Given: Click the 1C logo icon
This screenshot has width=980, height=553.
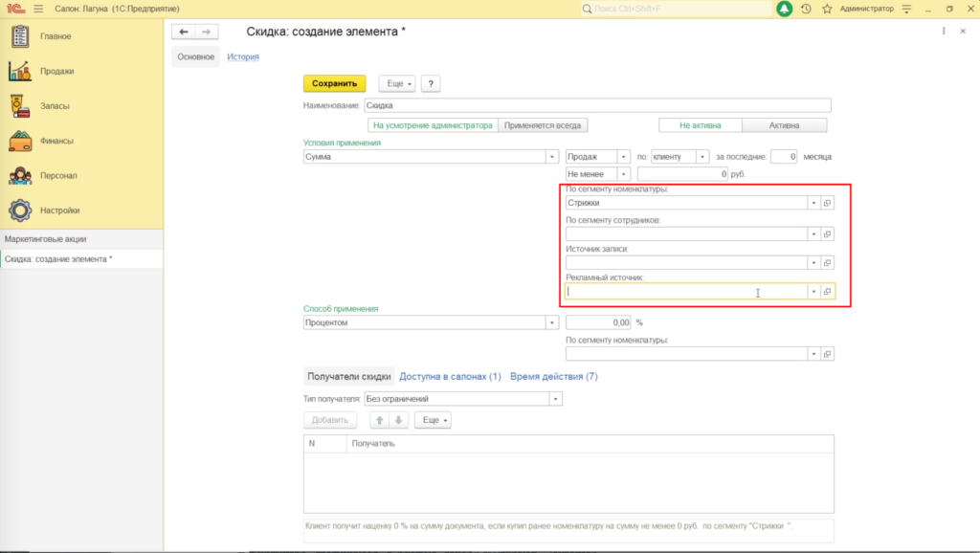Looking at the screenshot, I should coord(15,9).
